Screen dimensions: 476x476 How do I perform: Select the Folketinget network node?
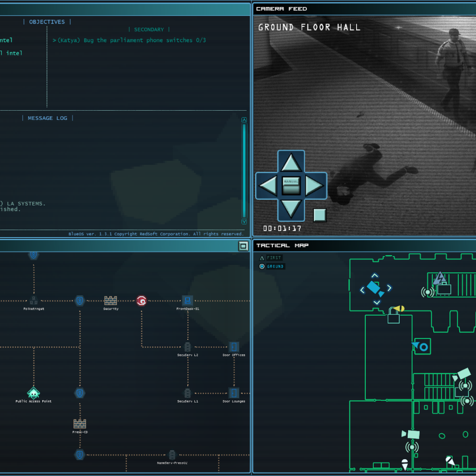click(x=33, y=301)
